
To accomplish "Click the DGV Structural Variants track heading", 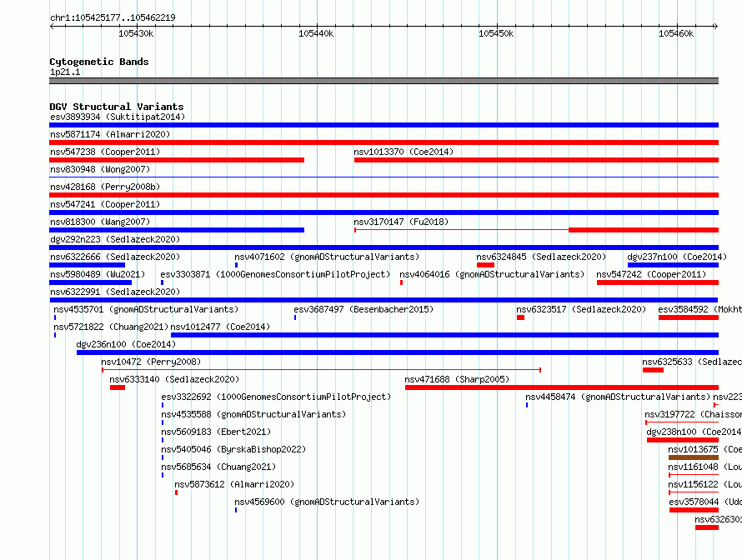I will pyautogui.click(x=117, y=107).
